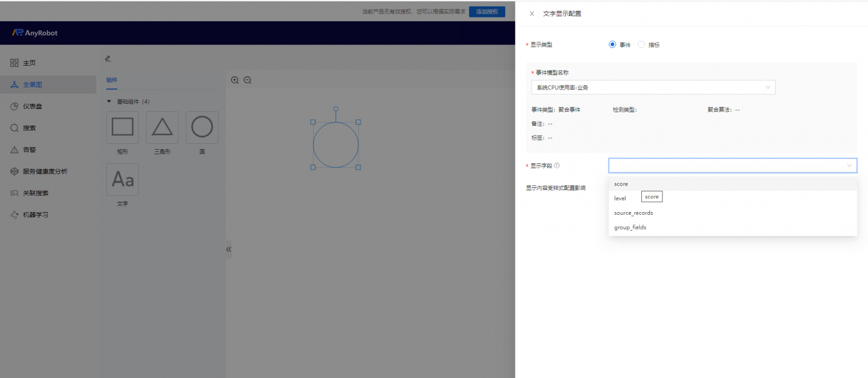Choose level from the field list
Viewport: 868px width, 378px height.
point(733,198)
